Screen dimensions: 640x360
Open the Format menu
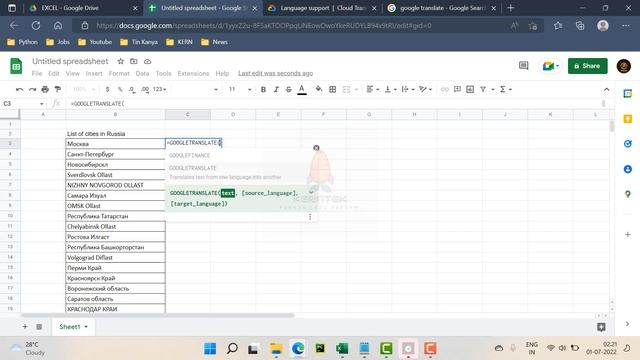(119, 73)
